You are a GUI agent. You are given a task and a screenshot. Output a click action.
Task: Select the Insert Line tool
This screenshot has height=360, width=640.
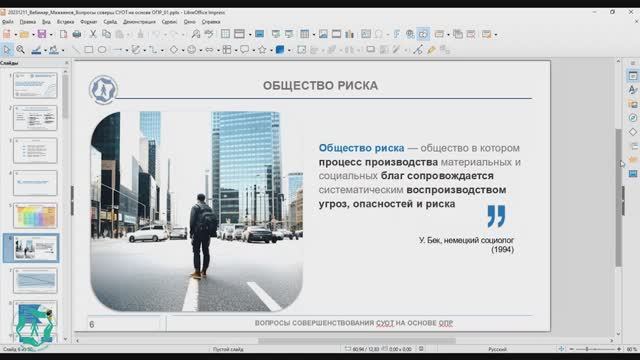[76, 50]
